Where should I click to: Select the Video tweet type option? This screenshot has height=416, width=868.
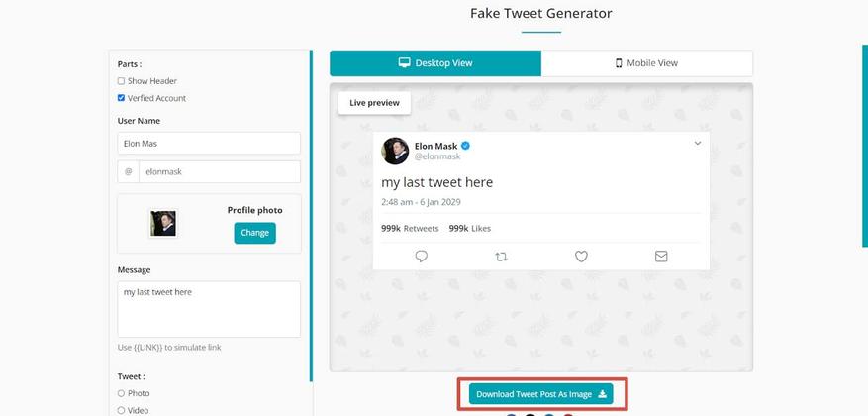(x=121, y=410)
